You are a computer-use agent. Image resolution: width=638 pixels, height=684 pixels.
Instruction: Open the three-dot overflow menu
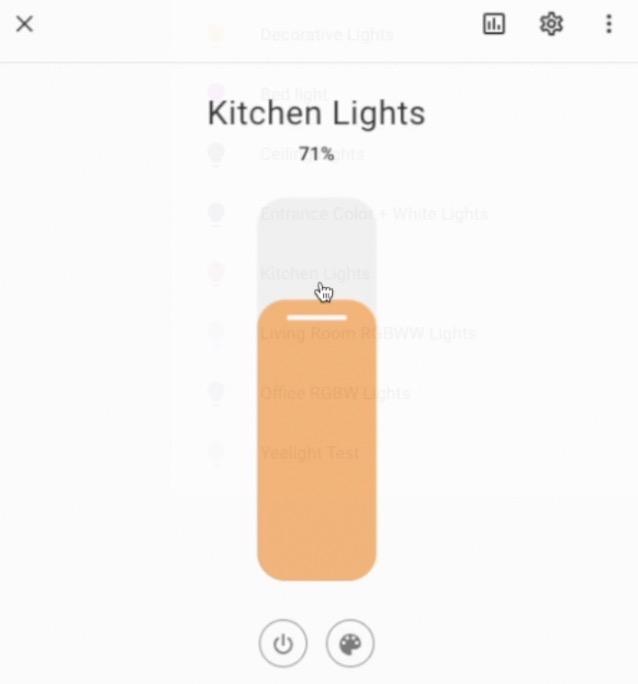tap(609, 24)
